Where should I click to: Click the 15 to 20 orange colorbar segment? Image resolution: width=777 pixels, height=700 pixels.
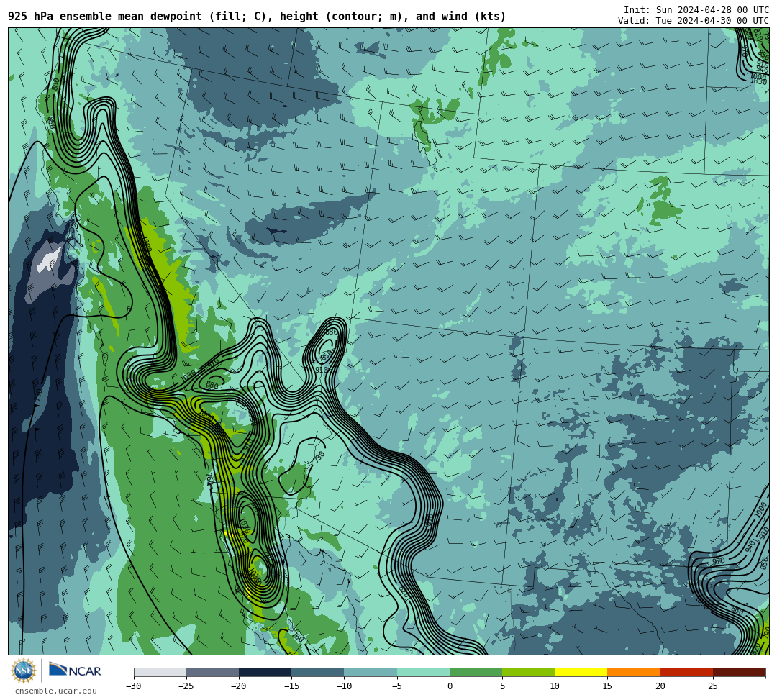coord(634,672)
